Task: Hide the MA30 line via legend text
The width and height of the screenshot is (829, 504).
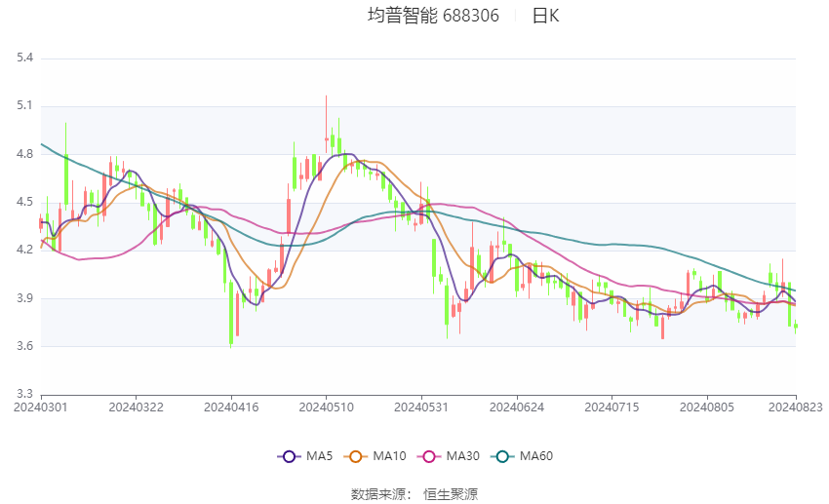Action: 462,456
